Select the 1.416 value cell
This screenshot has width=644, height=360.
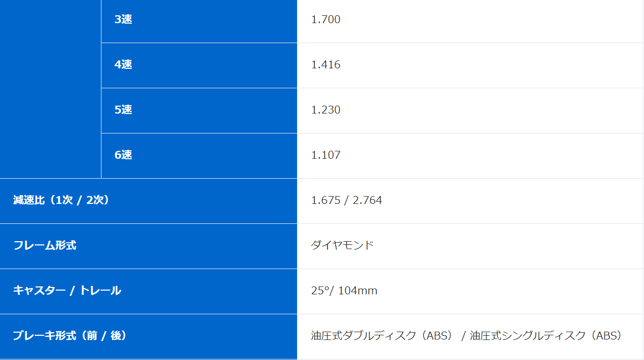[x=470, y=65]
